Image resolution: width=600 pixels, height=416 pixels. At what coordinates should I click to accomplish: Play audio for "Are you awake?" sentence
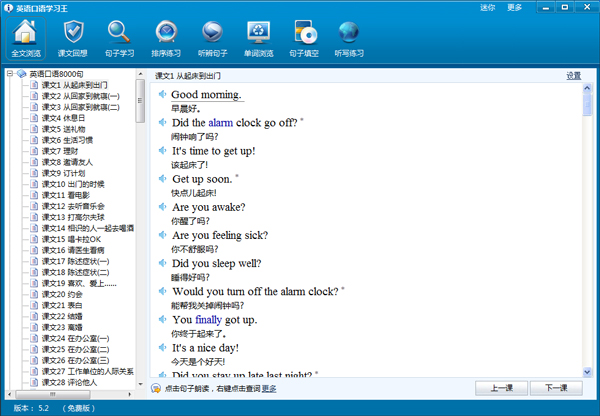[162, 207]
